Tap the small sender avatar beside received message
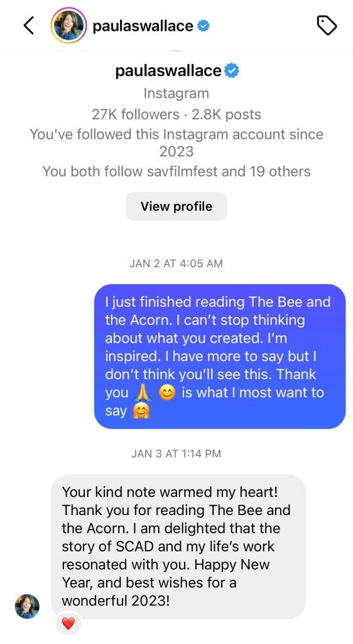This screenshot has width=353, height=644. pos(27,606)
